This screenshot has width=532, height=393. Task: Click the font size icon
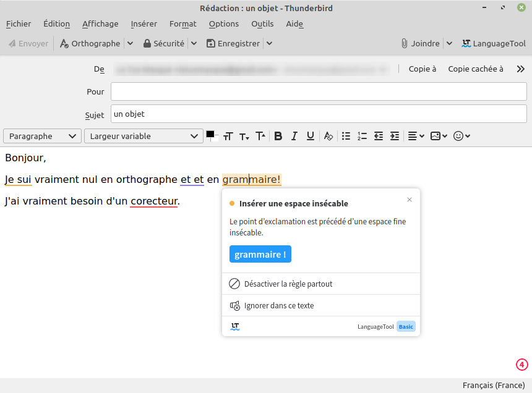(228, 136)
